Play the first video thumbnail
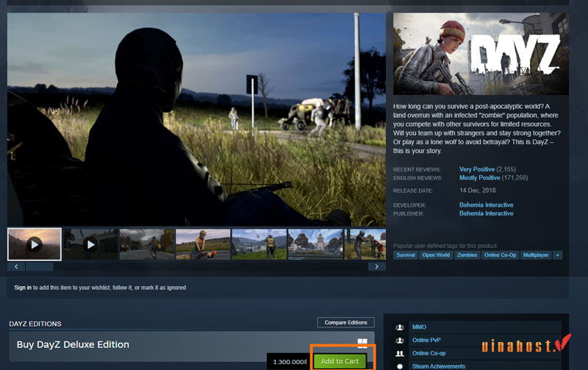The width and height of the screenshot is (588, 370). [35, 244]
